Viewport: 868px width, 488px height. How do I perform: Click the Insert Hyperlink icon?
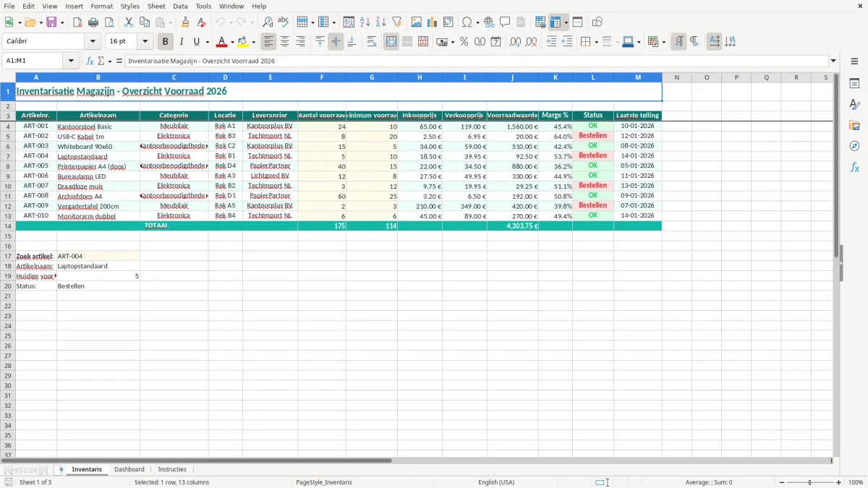[x=489, y=22]
